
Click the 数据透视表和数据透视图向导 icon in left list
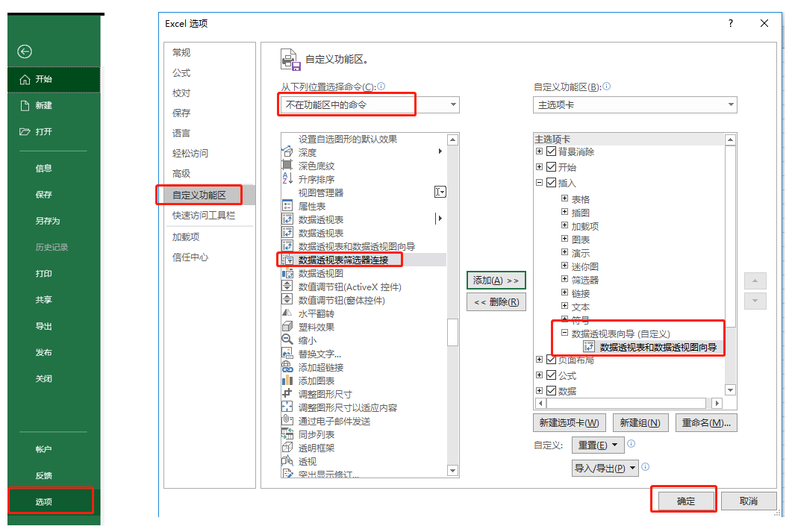(x=287, y=246)
